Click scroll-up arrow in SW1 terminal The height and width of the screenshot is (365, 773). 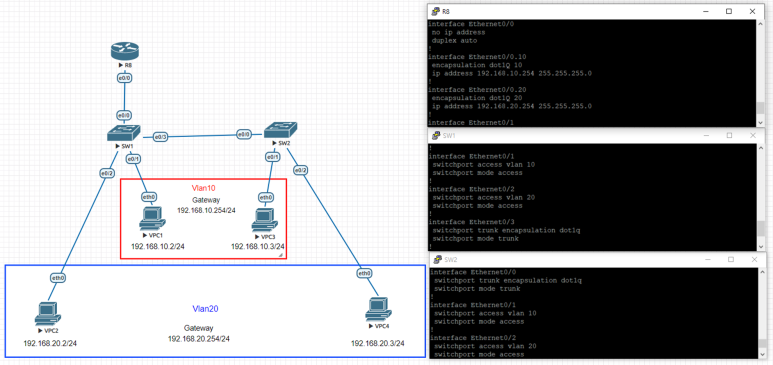[761, 148]
